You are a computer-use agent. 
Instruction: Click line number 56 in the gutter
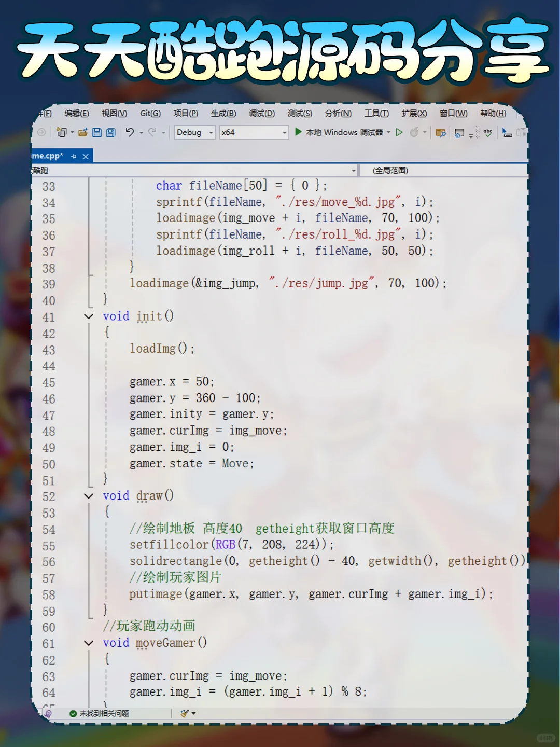coord(49,562)
